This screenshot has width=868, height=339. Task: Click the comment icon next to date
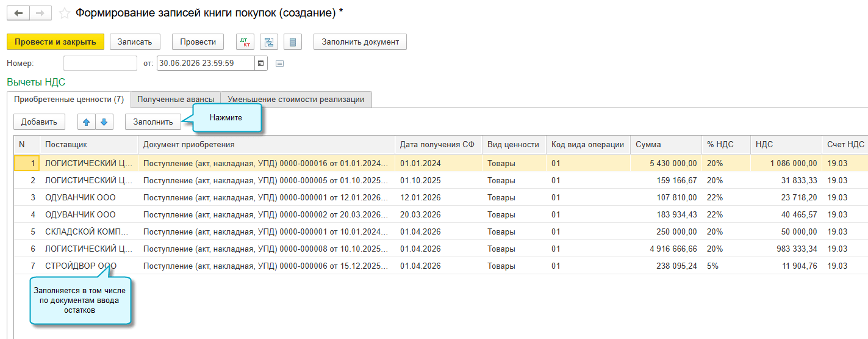click(x=280, y=63)
